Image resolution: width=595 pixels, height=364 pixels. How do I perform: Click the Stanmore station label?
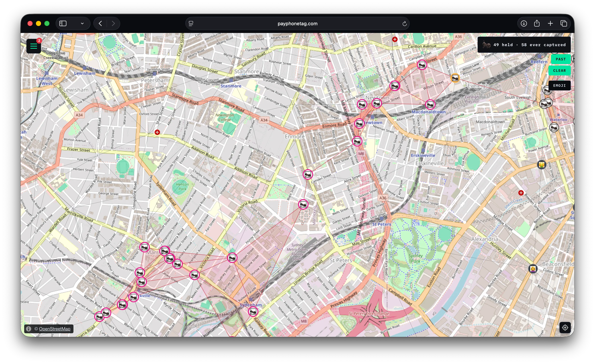(x=231, y=86)
